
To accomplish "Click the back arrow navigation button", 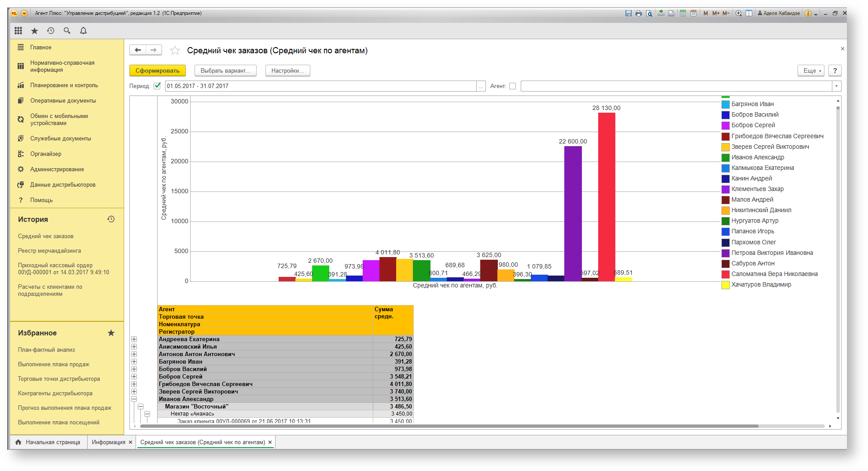I will point(138,50).
